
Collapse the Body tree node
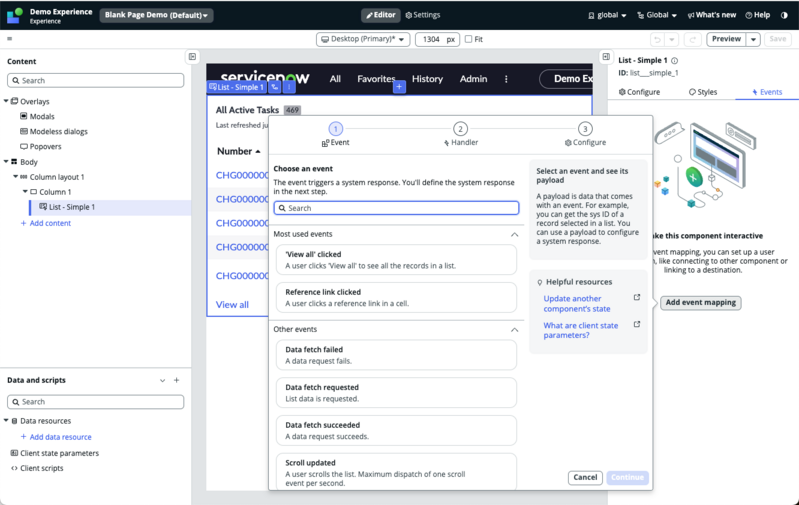pos(6,162)
